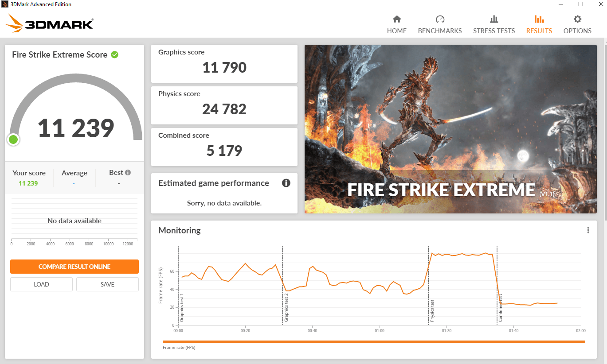
Task: Click the FIRE STRIKE EXTREME banner title
Action: (441, 190)
